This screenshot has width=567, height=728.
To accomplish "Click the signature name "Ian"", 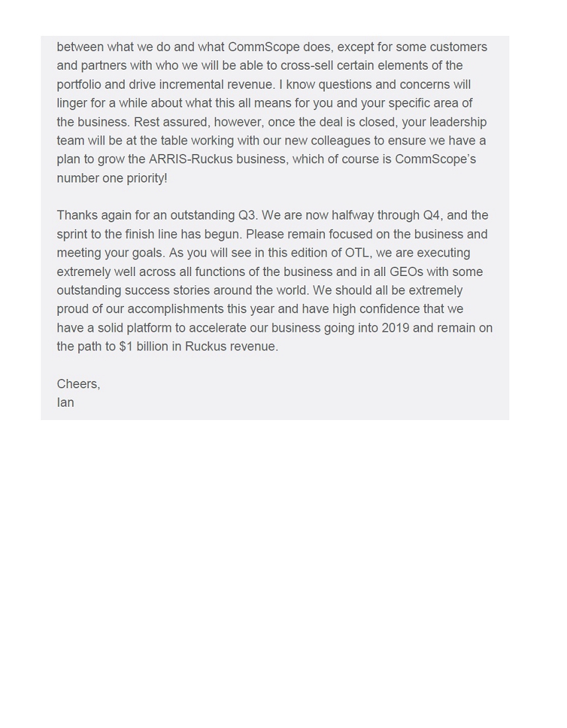I will (x=66, y=402).
